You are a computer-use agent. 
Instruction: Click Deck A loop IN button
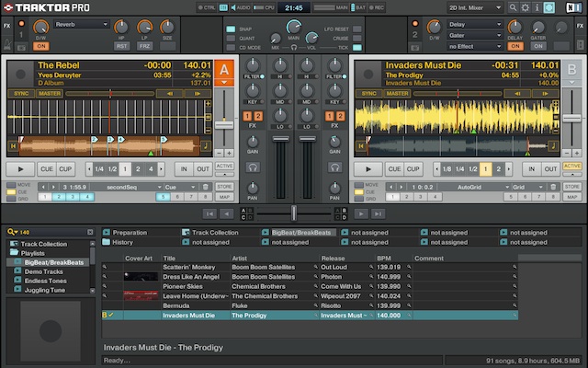[184, 169]
